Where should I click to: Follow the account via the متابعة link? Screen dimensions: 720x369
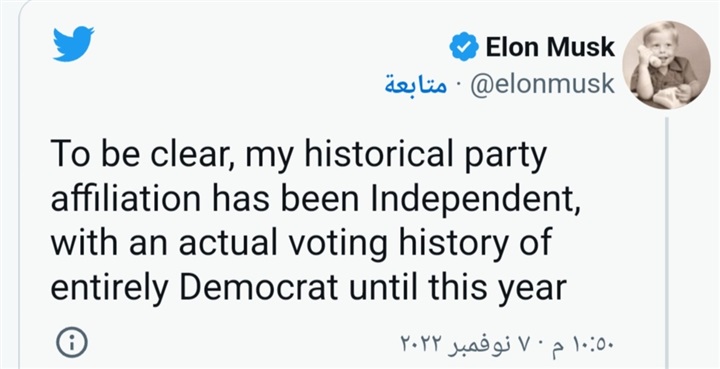coord(416,85)
